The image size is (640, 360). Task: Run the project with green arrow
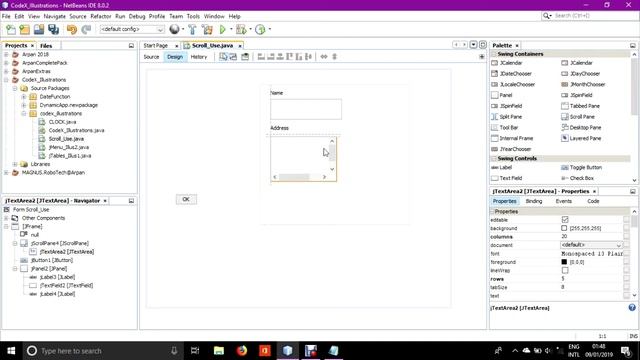[x=222, y=29]
